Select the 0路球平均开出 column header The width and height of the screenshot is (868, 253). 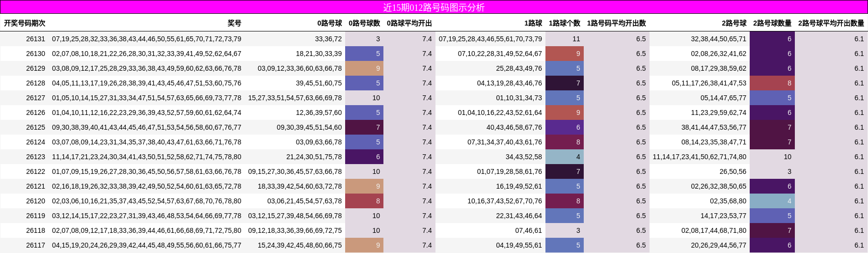[409, 23]
